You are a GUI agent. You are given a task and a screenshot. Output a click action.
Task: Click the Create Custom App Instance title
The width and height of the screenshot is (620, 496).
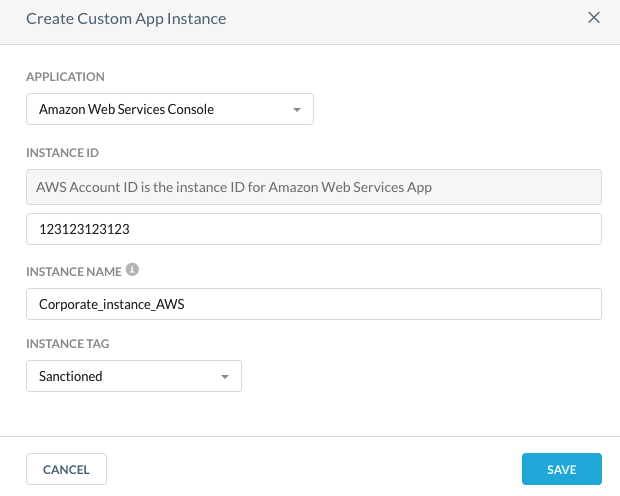[126, 19]
